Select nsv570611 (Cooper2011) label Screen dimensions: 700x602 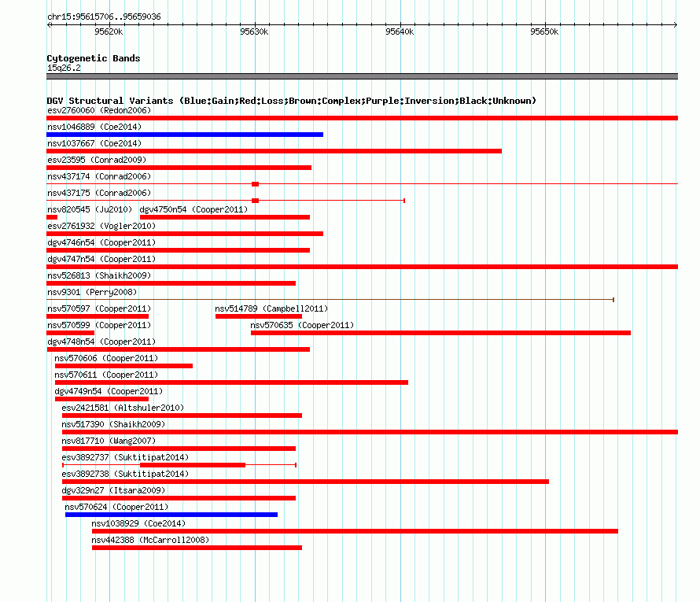tap(106, 375)
